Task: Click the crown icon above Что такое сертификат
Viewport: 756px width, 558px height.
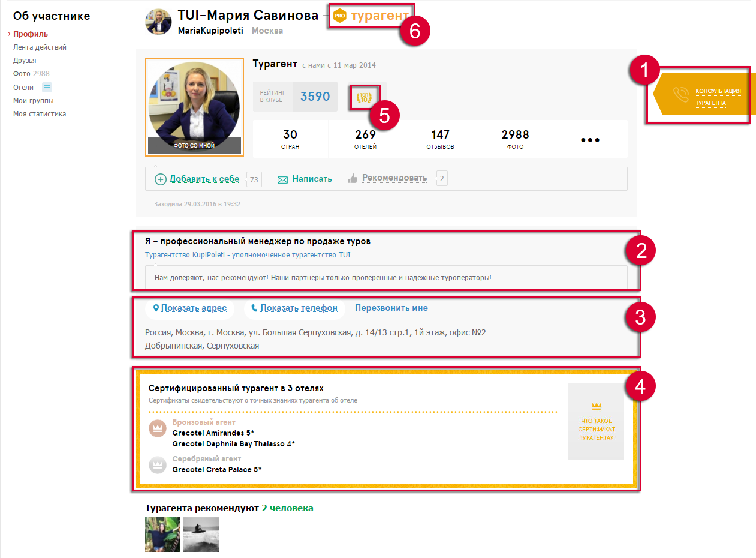Action: [596, 406]
